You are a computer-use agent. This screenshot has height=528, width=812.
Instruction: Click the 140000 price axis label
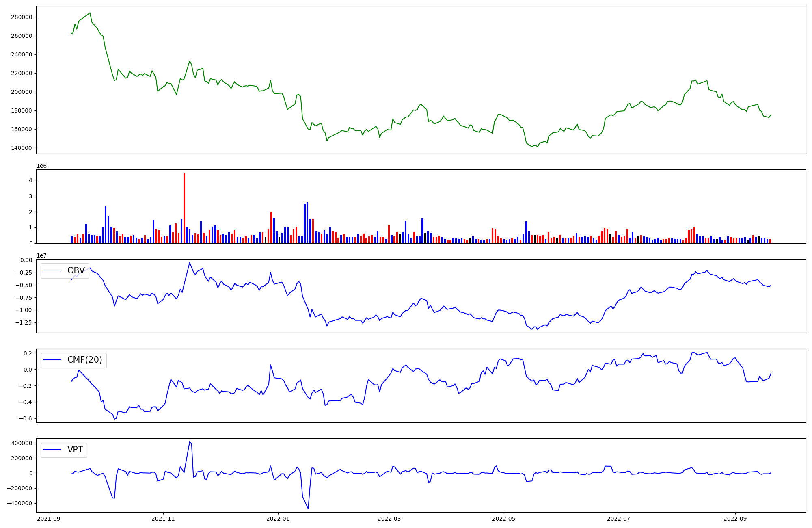pyautogui.click(x=22, y=148)
